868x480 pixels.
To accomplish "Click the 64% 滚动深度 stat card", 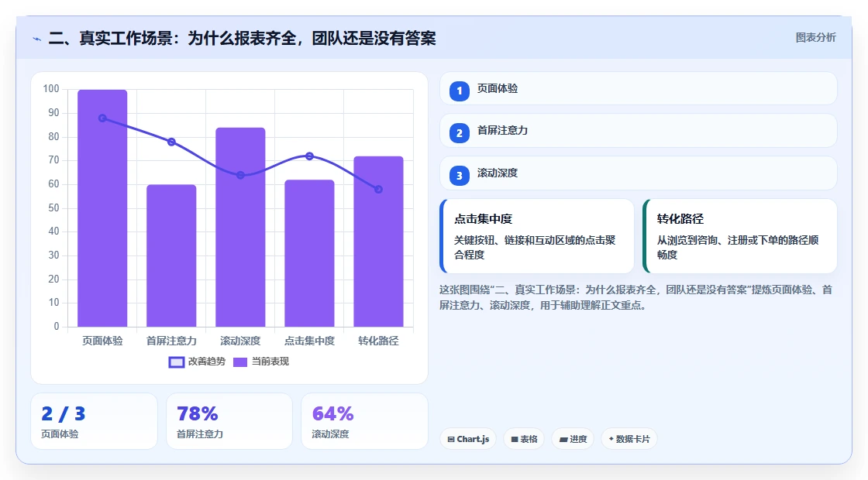I will [364, 421].
